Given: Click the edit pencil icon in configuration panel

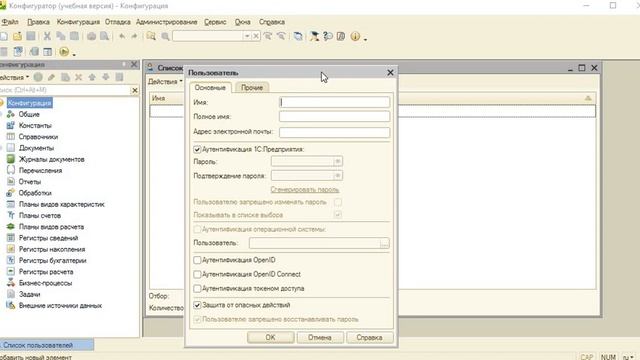Looking at the screenshot, I should pos(51,77).
